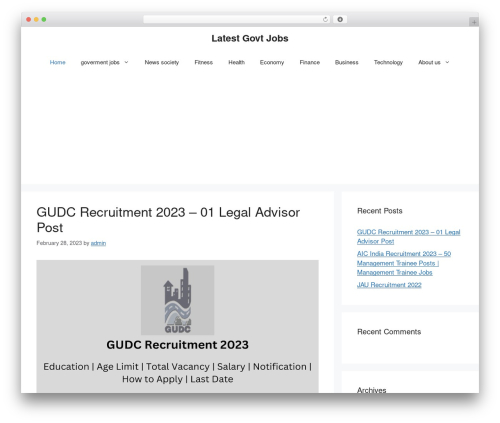Viewport: 500px width, 423px height.
Task: Click the Archives heading in sidebar
Action: 372,390
